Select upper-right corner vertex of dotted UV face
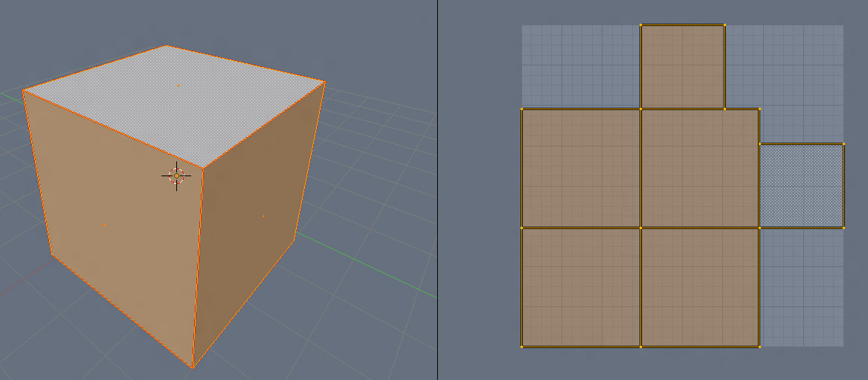The height and width of the screenshot is (380, 868). click(x=843, y=144)
